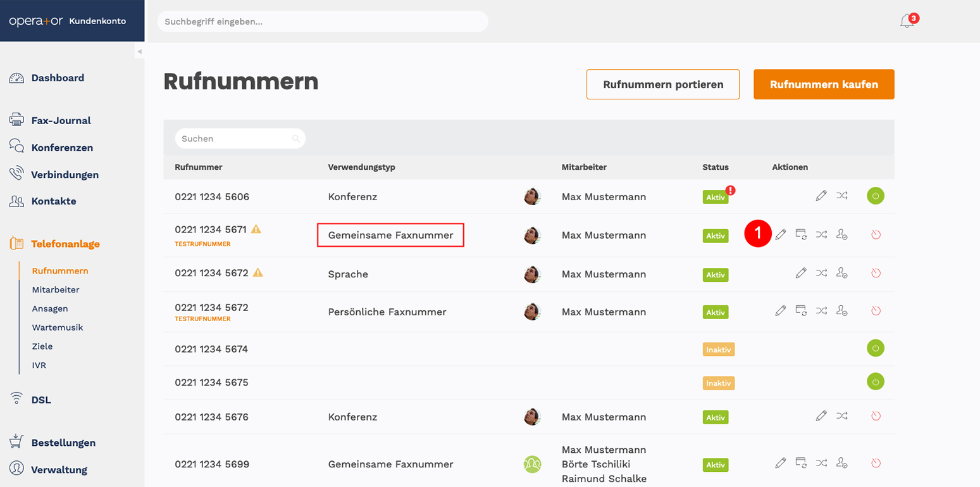Click the window-refresh icon for 0221 1234 5699

click(801, 463)
